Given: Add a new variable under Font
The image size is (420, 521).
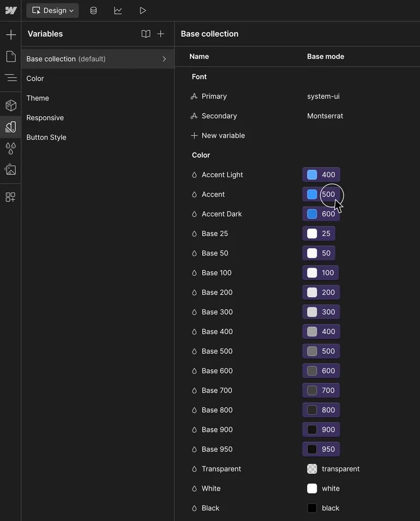Looking at the screenshot, I should click(218, 135).
